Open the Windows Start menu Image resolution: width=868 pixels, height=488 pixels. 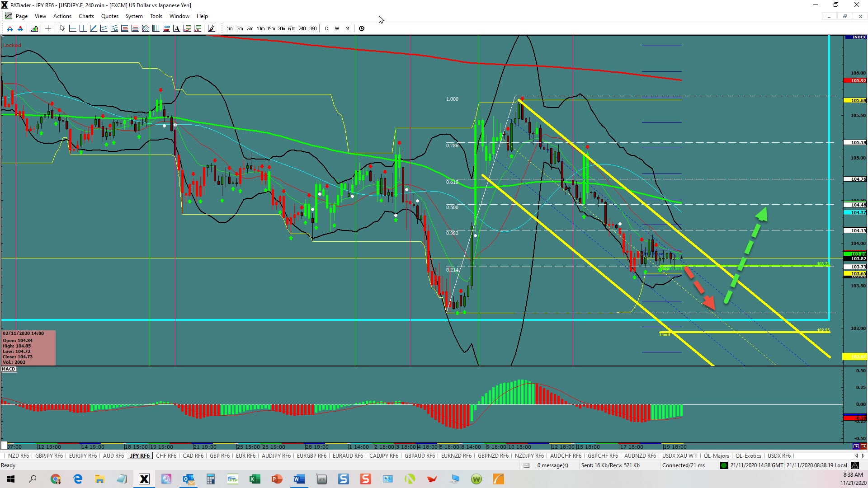point(11,479)
